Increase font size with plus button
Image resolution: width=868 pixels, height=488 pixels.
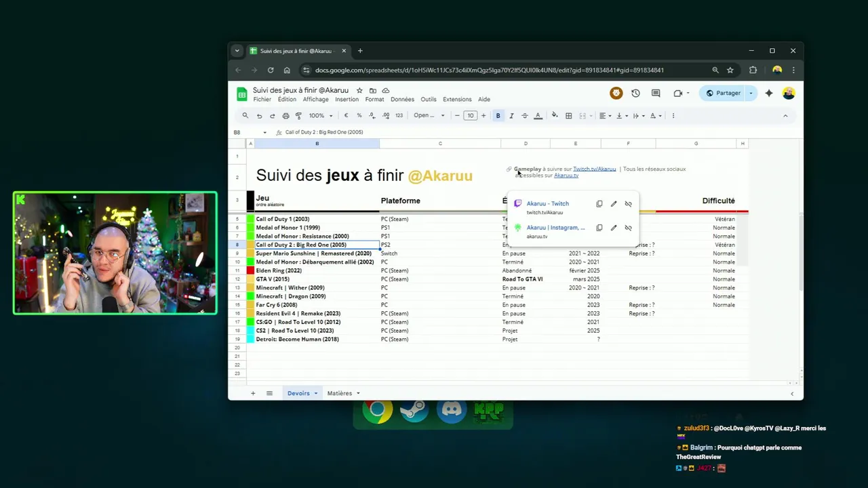click(x=484, y=116)
